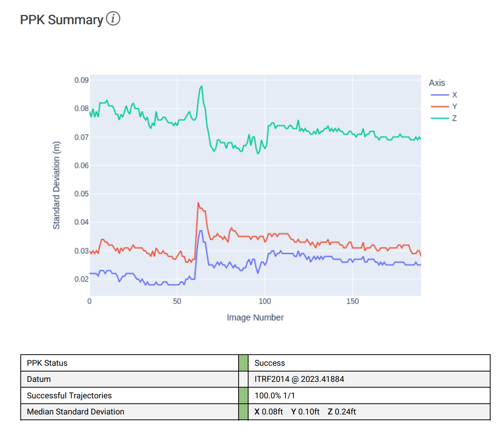The height and width of the screenshot is (434, 504).
Task: Toggle the Z axis legend entry
Action: (x=444, y=118)
